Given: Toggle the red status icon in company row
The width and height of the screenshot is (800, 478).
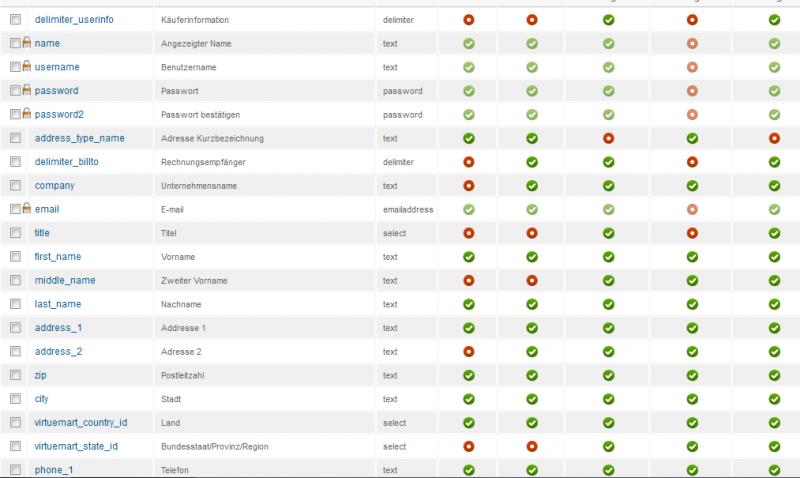Looking at the screenshot, I should click(468, 185).
